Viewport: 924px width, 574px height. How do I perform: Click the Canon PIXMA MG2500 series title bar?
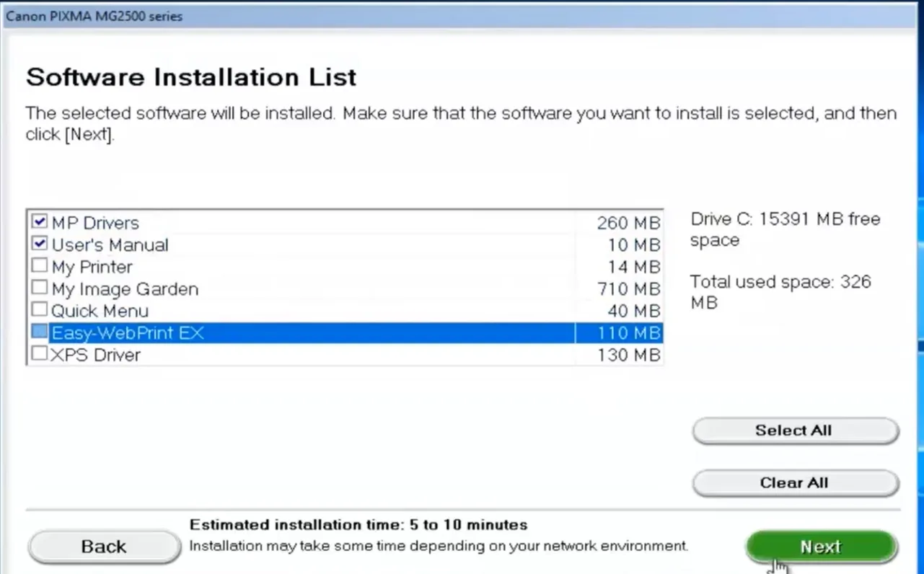(462, 16)
